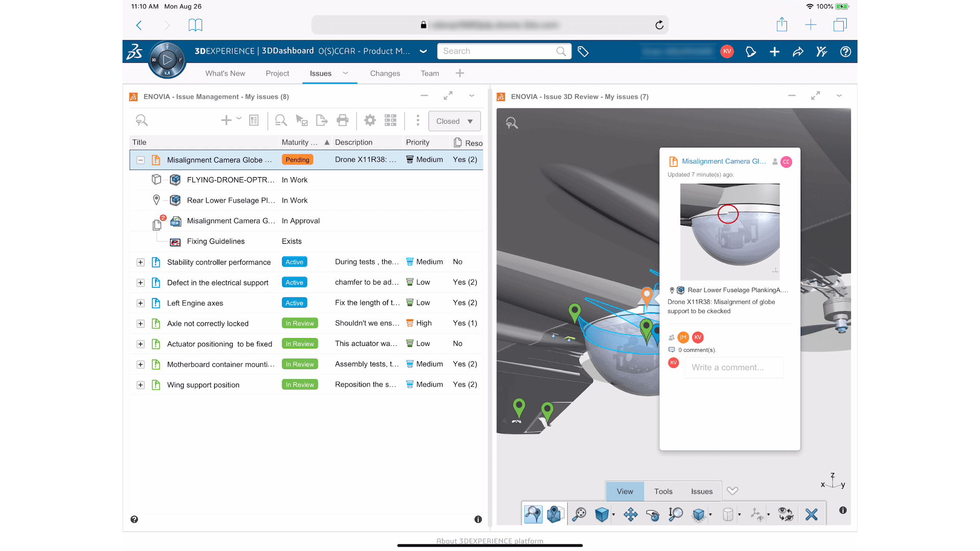Expand the Axle not correctly locked row
The width and height of the screenshot is (980, 551).
[140, 323]
